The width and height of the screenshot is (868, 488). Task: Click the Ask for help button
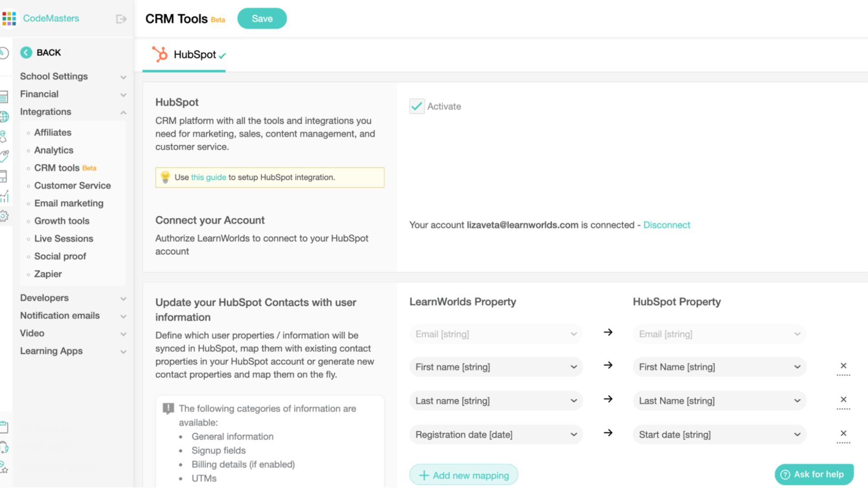(814, 475)
